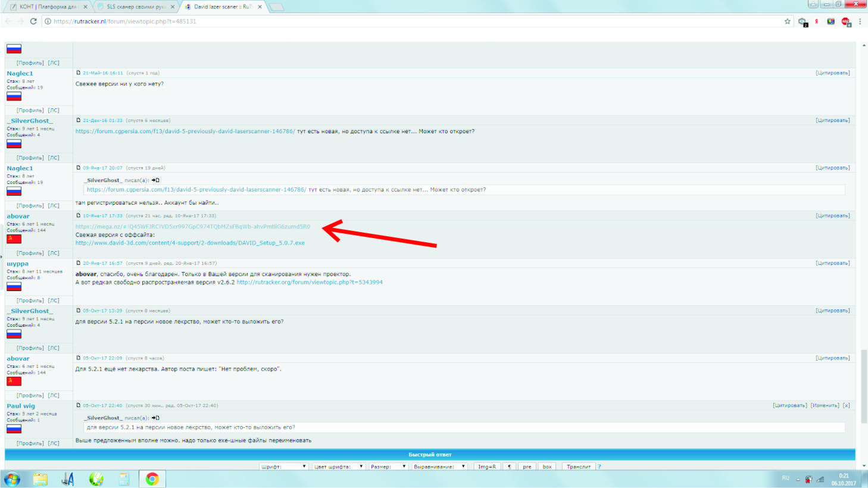Expand the 'Размер' size dropdown
The width and height of the screenshot is (868, 488).
pos(387,467)
